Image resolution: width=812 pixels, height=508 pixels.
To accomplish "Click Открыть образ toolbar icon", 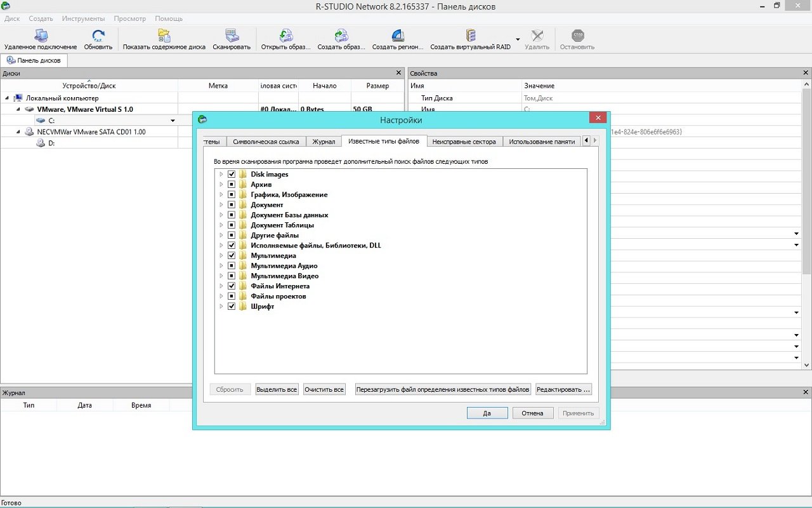I will (286, 36).
